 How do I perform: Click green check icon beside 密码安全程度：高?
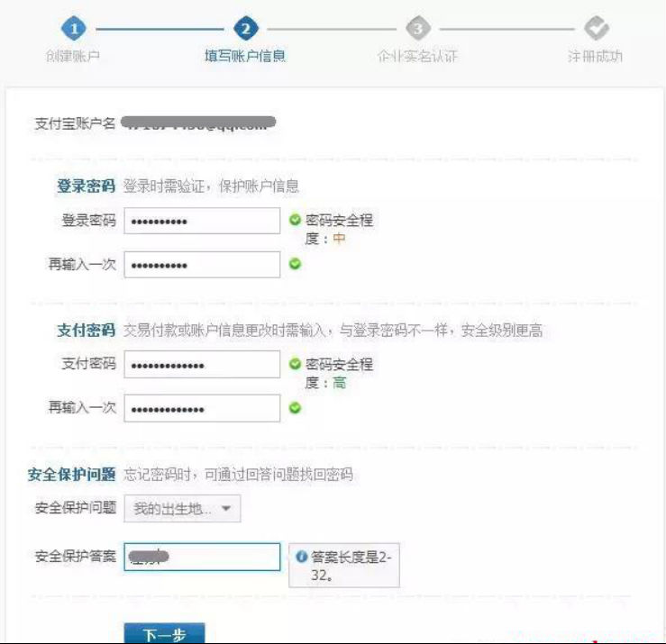pyautogui.click(x=296, y=364)
